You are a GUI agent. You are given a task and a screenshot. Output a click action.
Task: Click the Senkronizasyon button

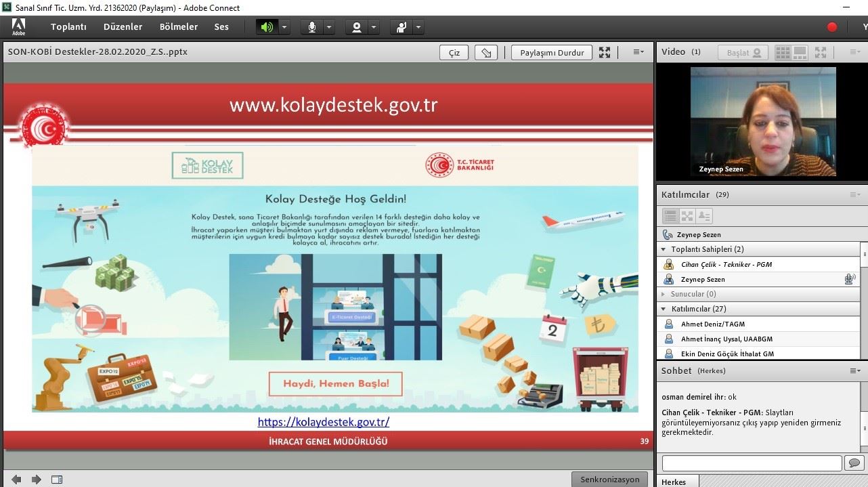pos(610,480)
